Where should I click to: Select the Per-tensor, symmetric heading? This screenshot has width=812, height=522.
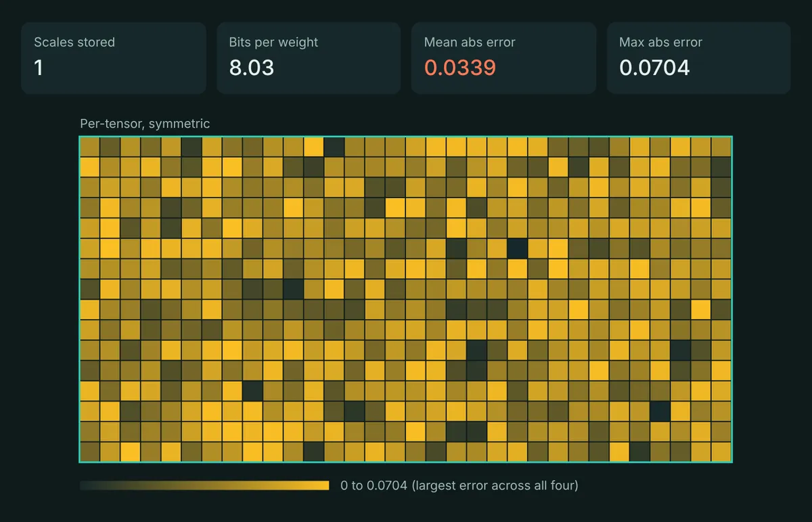pyautogui.click(x=145, y=124)
